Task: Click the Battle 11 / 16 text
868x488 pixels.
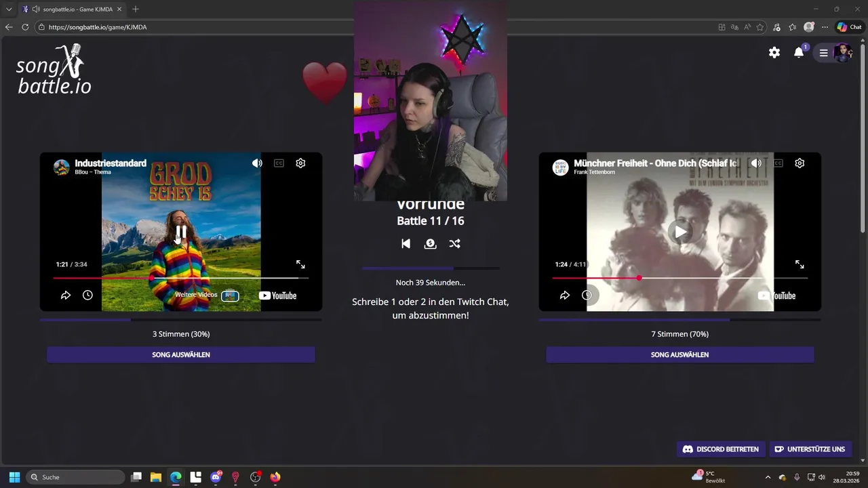Action: [x=431, y=221]
